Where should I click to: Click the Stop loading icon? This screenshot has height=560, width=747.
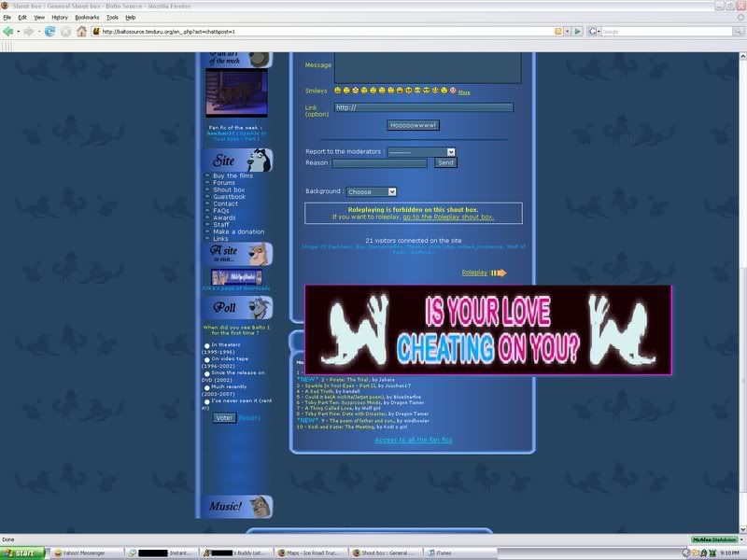click(65, 32)
